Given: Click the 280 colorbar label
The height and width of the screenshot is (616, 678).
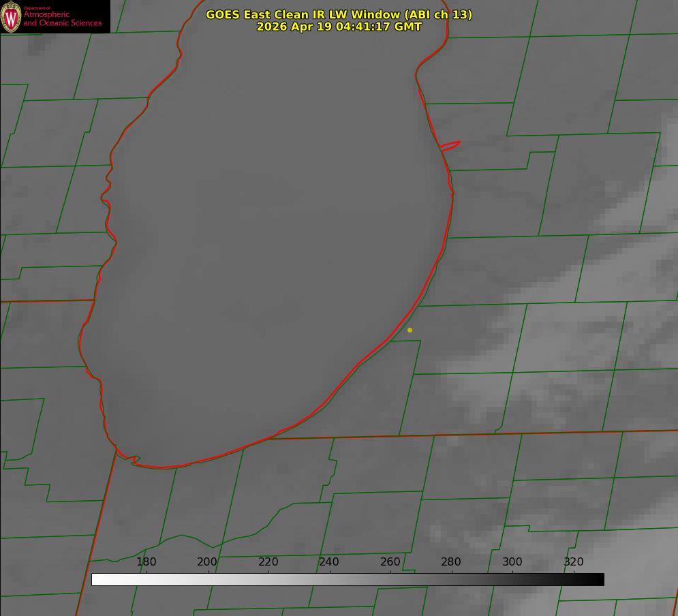Looking at the screenshot, I should click(451, 561).
